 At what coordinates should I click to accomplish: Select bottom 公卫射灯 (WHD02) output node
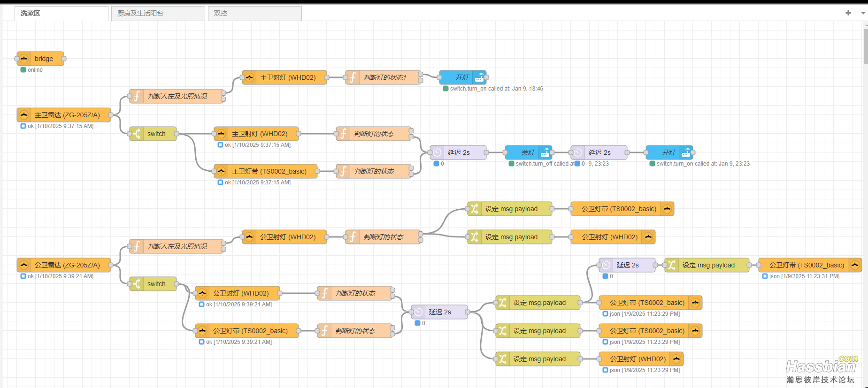(641, 359)
